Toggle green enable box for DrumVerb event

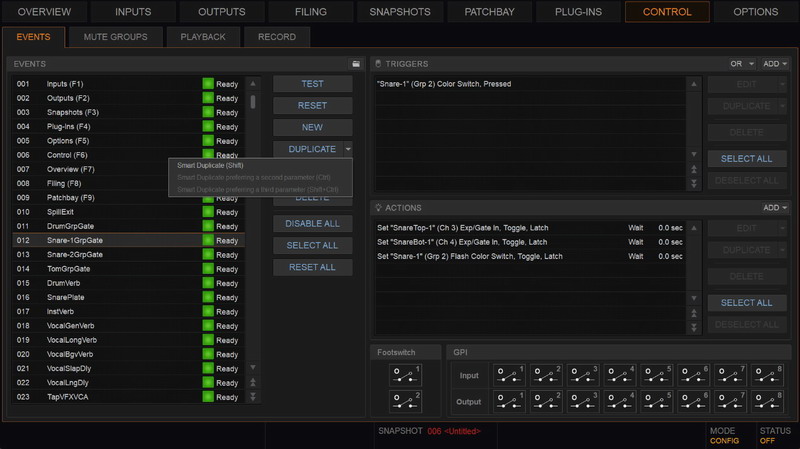[208, 283]
